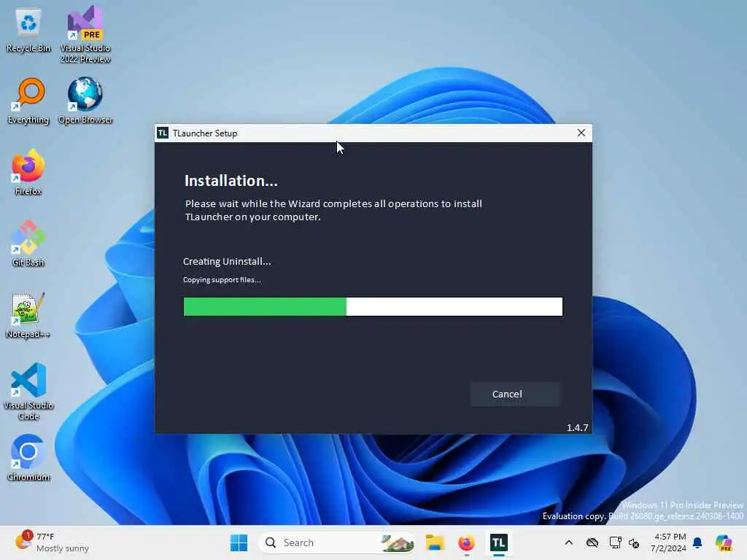Cancel the TLauncher installation

515,394
